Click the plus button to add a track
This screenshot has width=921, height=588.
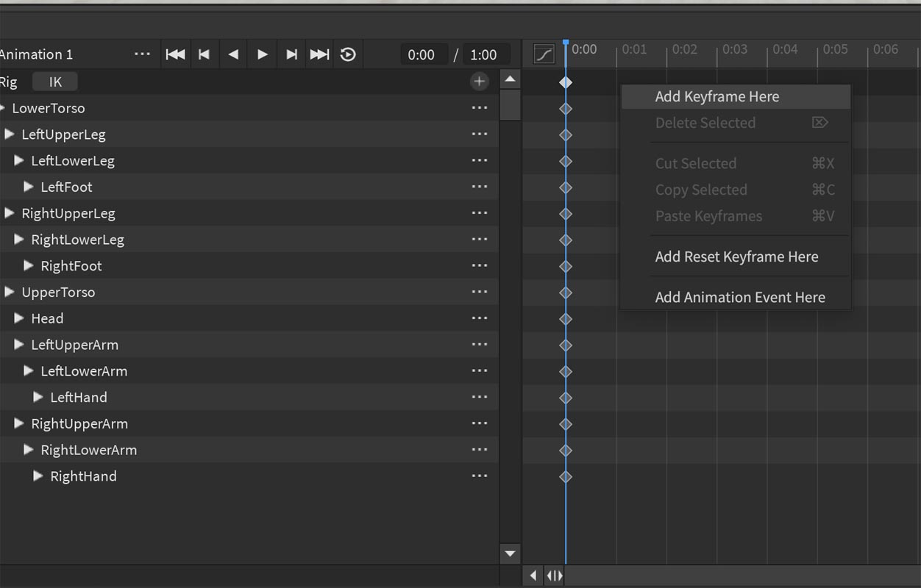coord(480,82)
